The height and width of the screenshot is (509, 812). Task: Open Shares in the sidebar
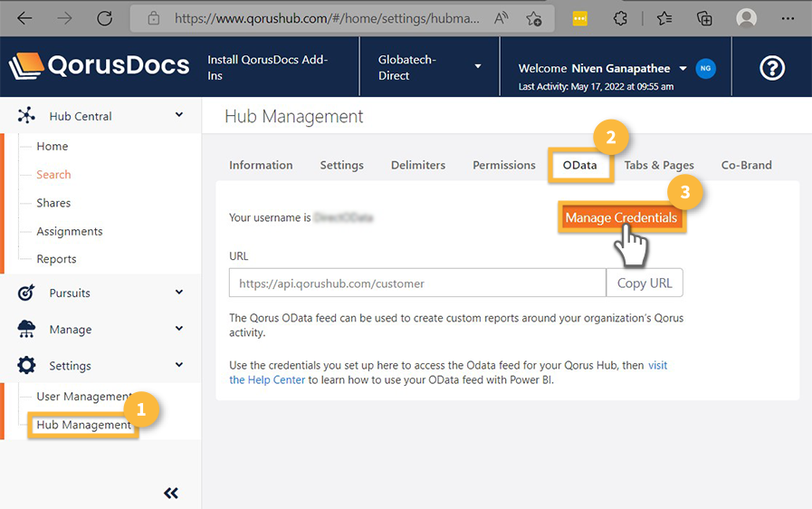pyautogui.click(x=53, y=203)
